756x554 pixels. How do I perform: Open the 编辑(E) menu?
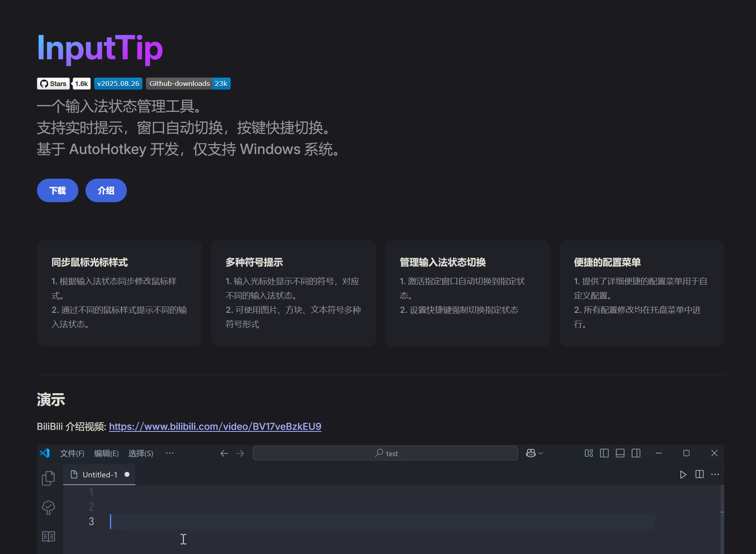tap(106, 453)
